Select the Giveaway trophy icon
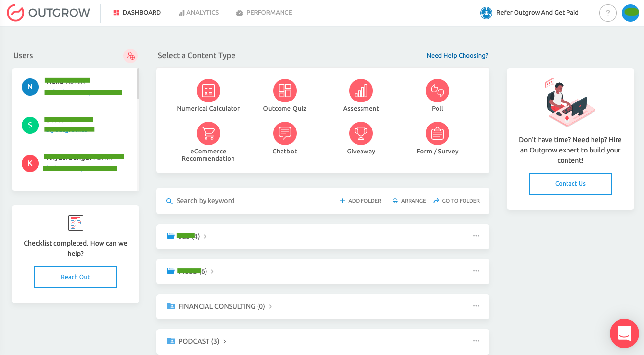The width and height of the screenshot is (644, 355). (x=361, y=133)
